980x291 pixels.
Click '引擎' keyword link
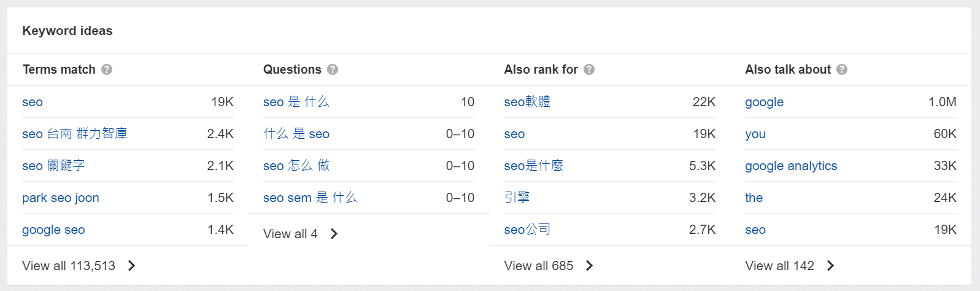pyautogui.click(x=517, y=198)
